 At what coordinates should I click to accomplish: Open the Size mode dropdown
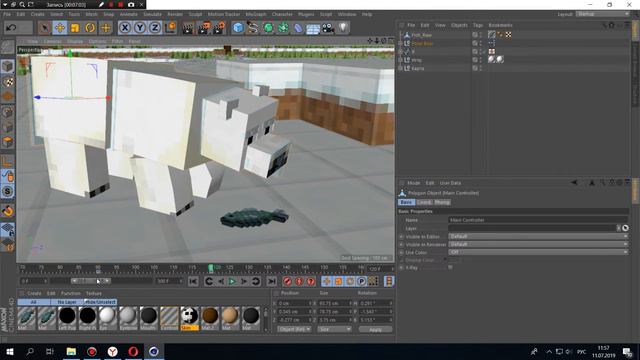click(x=334, y=329)
